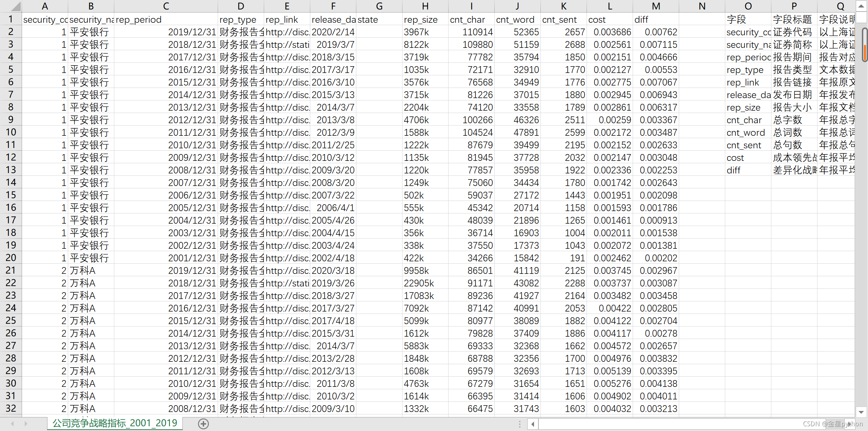Click the 字段 header cell
Image resolution: width=868 pixels, height=431 pixels.
coord(748,19)
